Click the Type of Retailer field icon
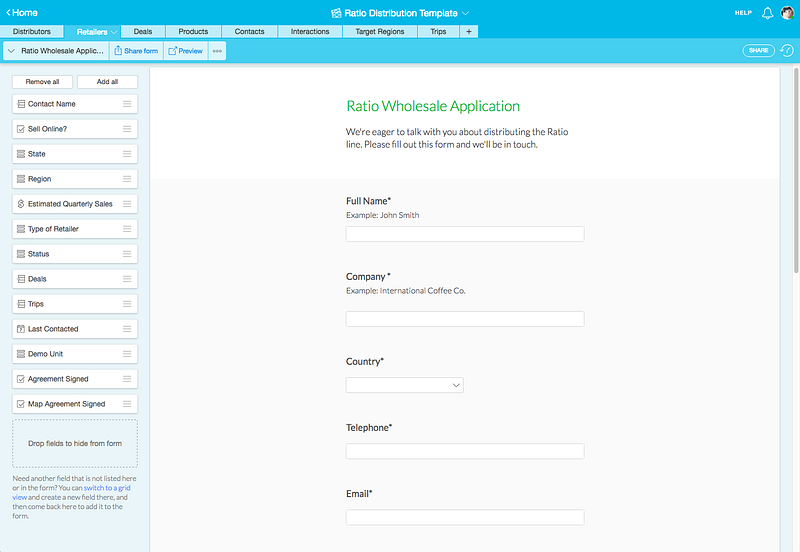The image size is (800, 552). tap(21, 229)
